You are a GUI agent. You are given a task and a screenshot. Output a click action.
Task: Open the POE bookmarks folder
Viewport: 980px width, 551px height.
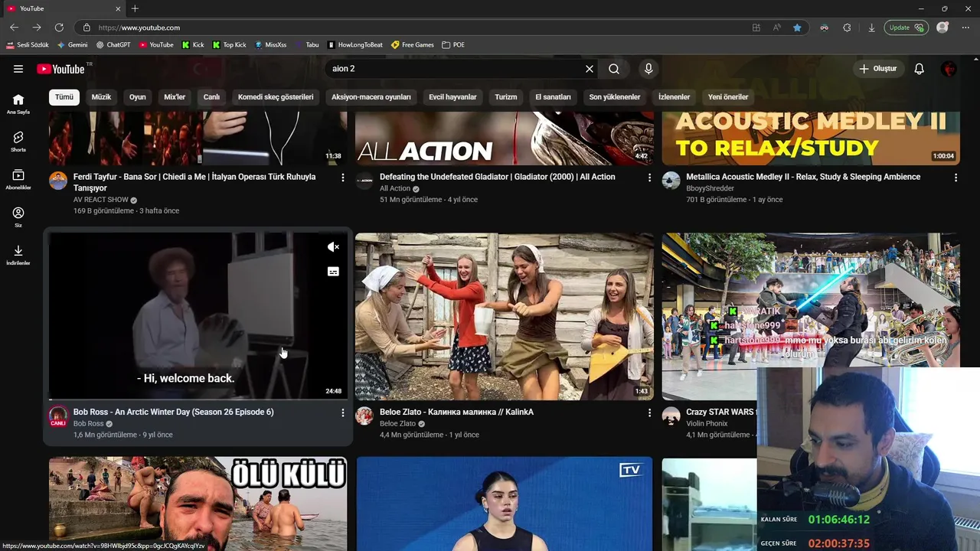coord(453,45)
